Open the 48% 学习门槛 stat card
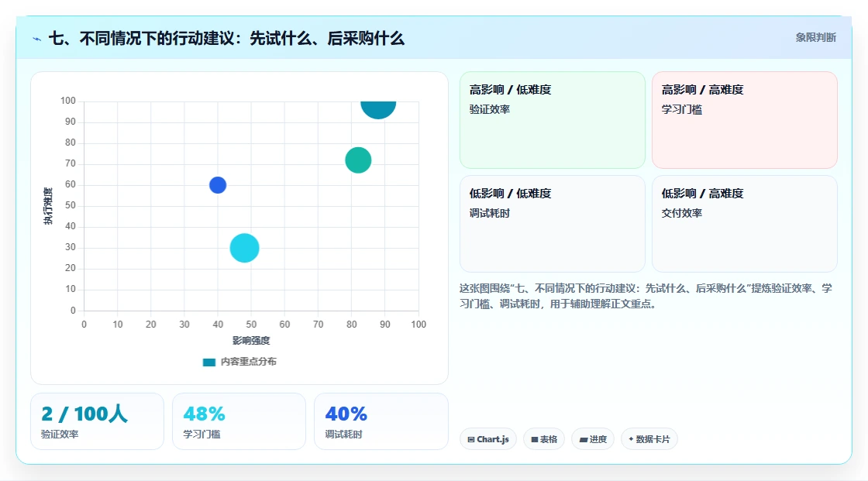 pos(239,421)
